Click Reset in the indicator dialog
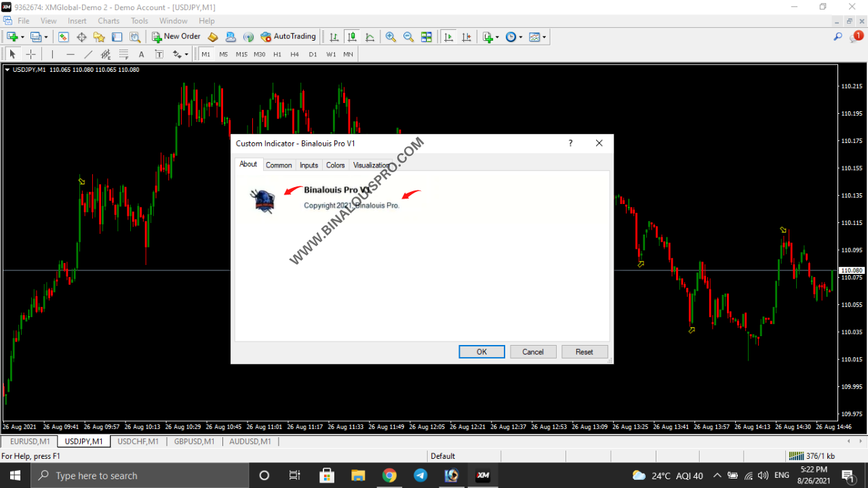Viewport: 868px width, 488px height. pyautogui.click(x=585, y=352)
